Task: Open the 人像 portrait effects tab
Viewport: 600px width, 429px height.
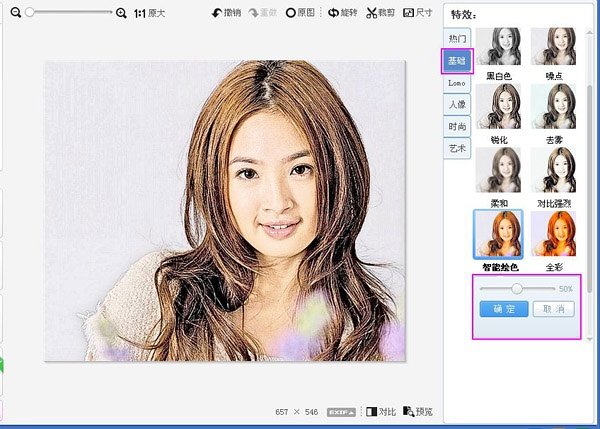Action: tap(457, 104)
